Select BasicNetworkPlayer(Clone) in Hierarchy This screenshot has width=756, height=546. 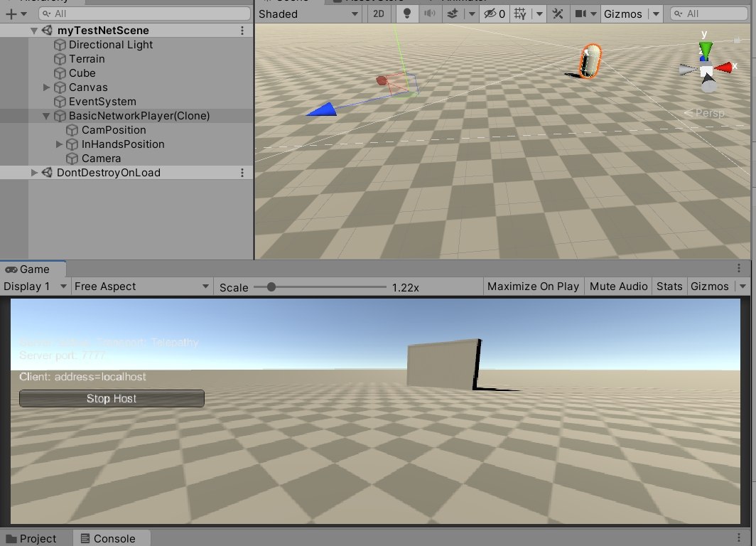click(x=139, y=116)
